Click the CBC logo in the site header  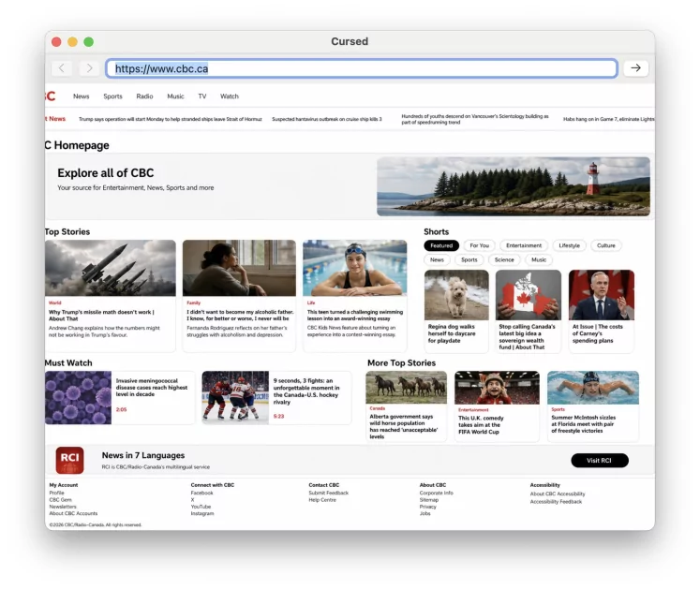50,96
